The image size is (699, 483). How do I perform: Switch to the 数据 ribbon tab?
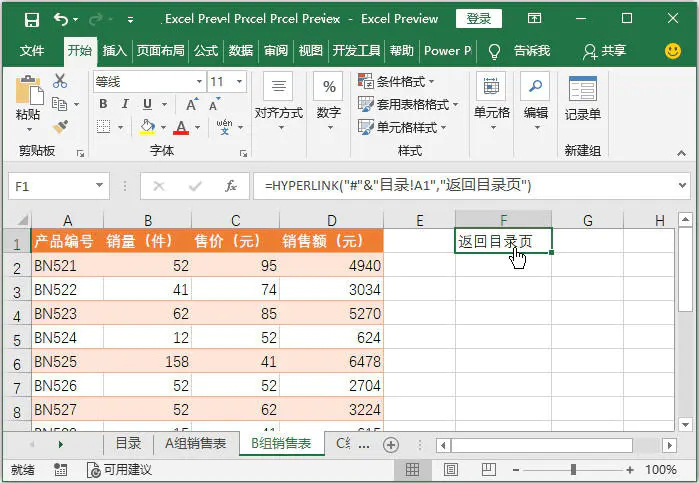coord(241,51)
